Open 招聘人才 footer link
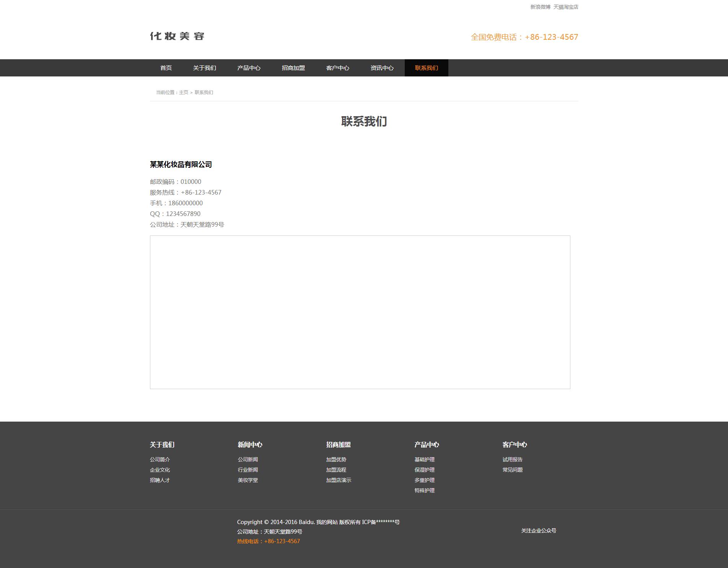 tap(160, 480)
